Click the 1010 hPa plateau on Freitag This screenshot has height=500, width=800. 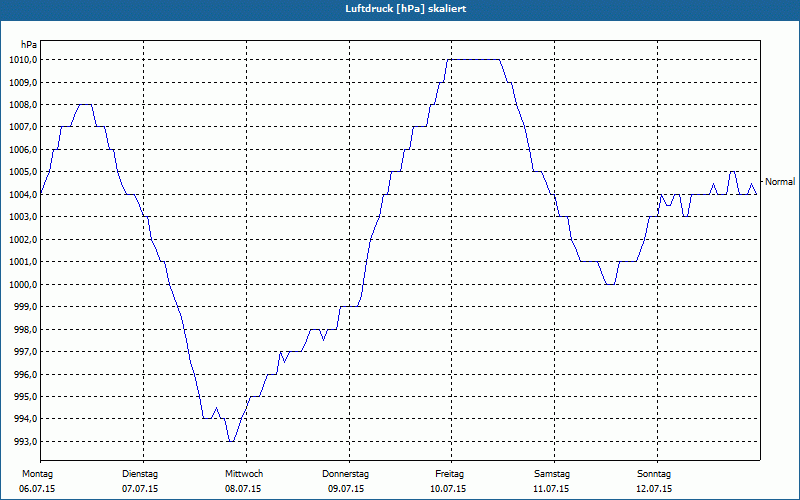coord(473,60)
